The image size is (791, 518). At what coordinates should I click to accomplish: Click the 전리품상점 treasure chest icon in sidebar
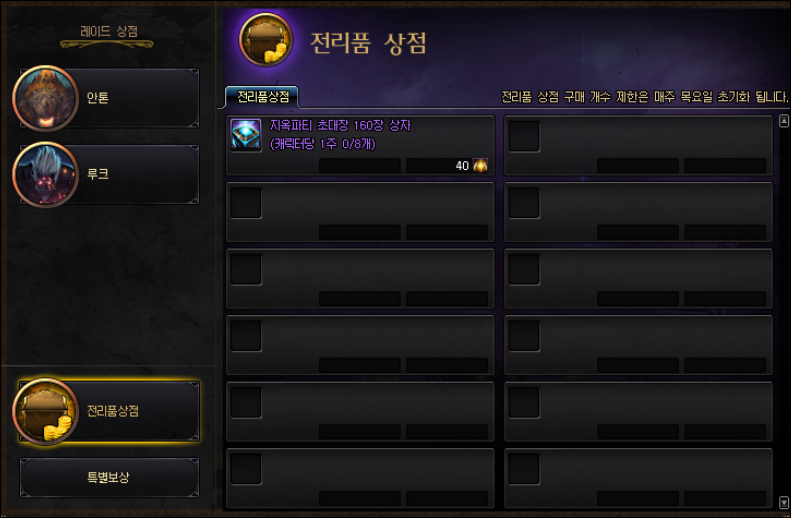(x=46, y=411)
